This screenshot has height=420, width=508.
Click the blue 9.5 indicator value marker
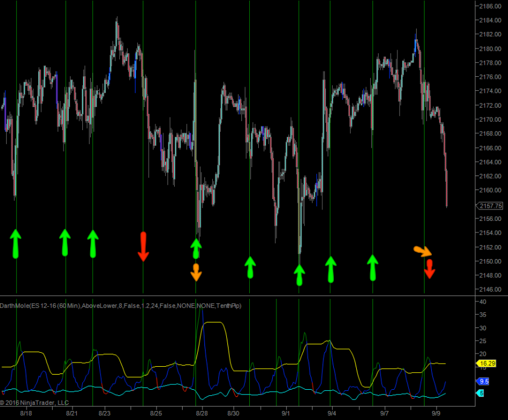tap(483, 381)
